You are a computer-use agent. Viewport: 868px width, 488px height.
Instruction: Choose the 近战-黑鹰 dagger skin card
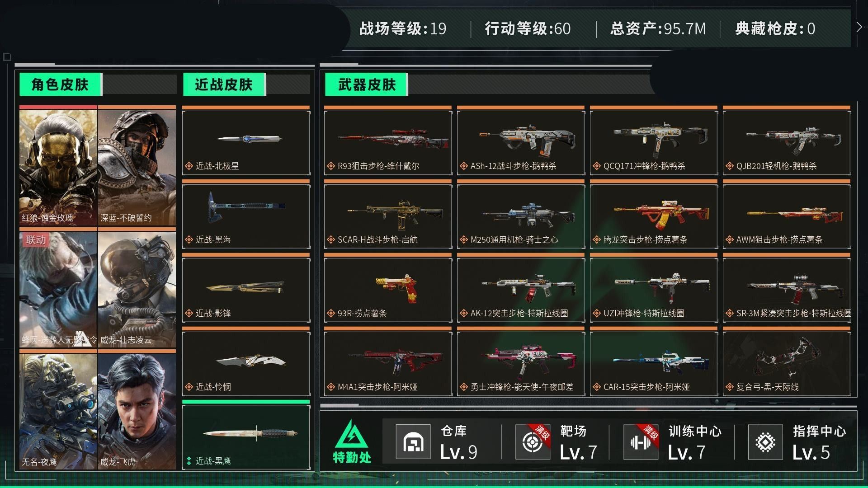point(246,437)
